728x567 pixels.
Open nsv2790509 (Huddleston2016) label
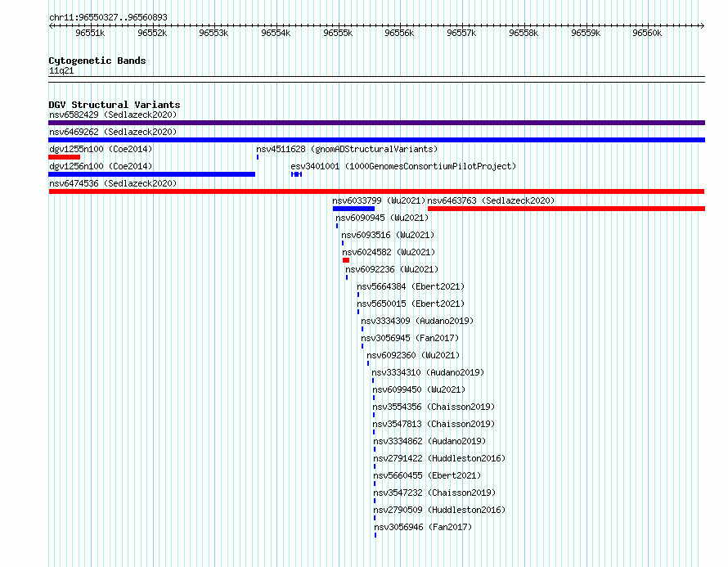click(439, 510)
